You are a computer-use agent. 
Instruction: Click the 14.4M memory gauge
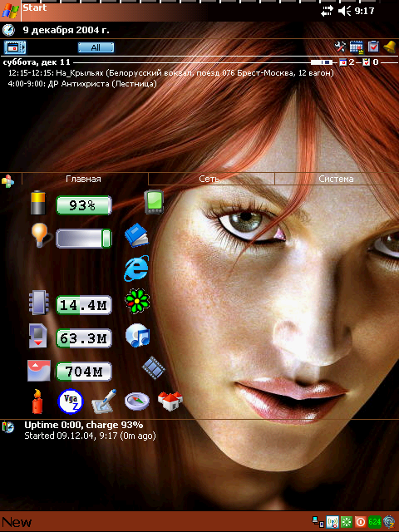click(x=84, y=305)
